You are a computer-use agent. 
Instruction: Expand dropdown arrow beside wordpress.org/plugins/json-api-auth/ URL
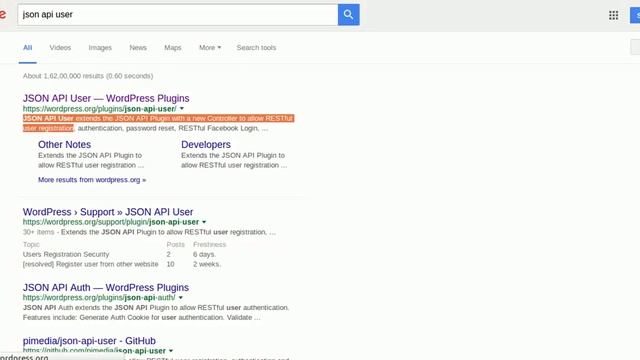[181, 298]
